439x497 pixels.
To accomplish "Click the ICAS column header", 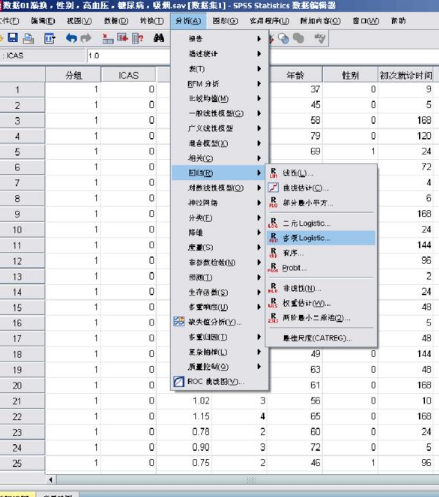I will point(128,75).
